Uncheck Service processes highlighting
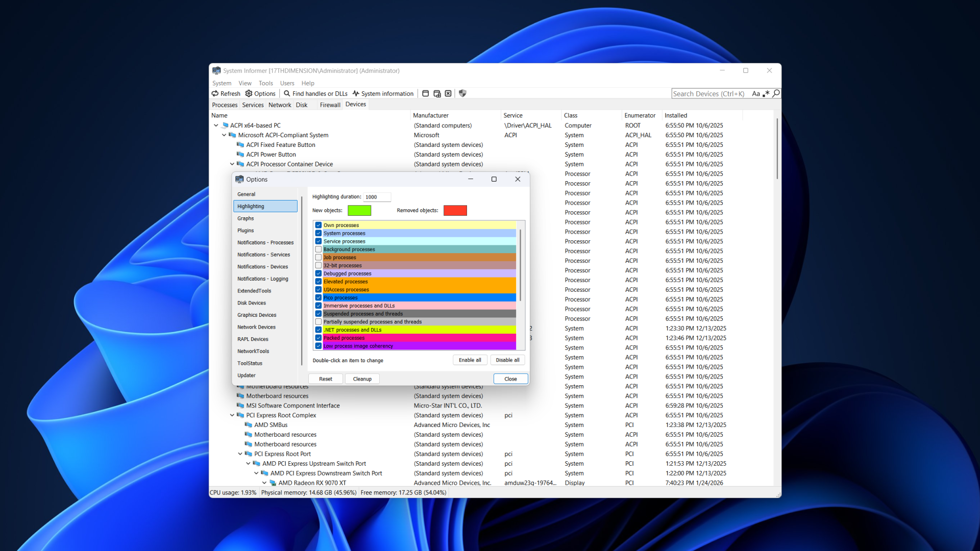This screenshot has height=551, width=980. pyautogui.click(x=318, y=241)
